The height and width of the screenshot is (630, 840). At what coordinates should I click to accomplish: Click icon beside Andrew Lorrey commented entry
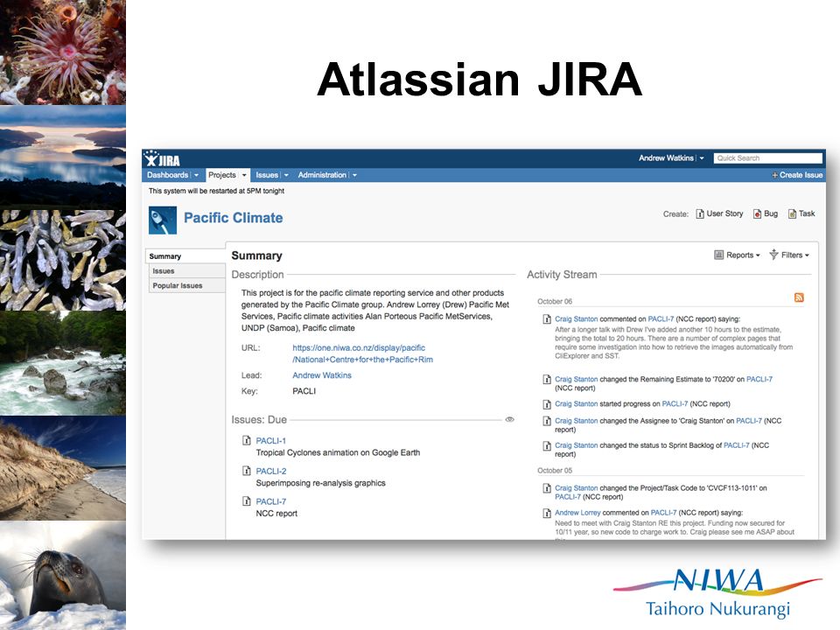tap(546, 513)
